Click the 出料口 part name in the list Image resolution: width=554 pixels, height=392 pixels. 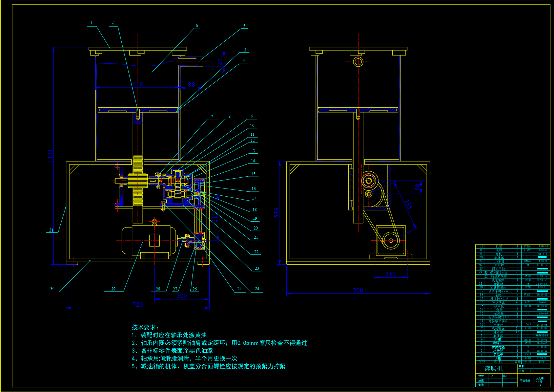[497, 343]
